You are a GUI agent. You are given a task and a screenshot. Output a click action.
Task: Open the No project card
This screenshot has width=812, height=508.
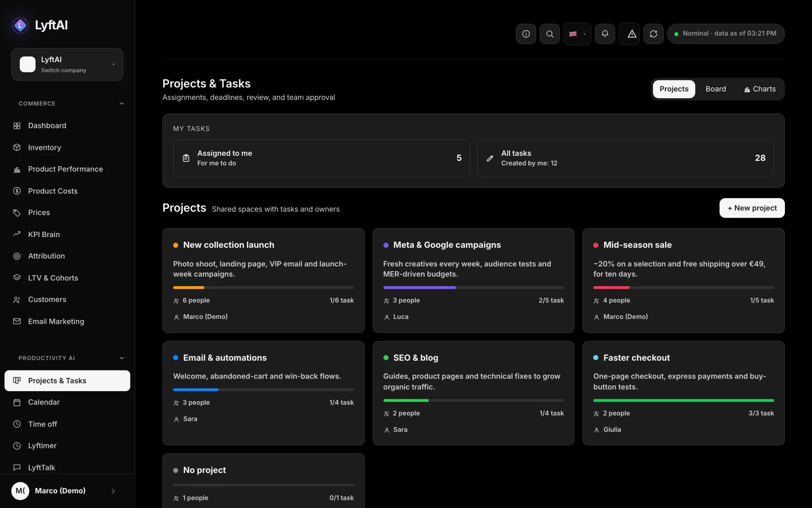(x=263, y=481)
